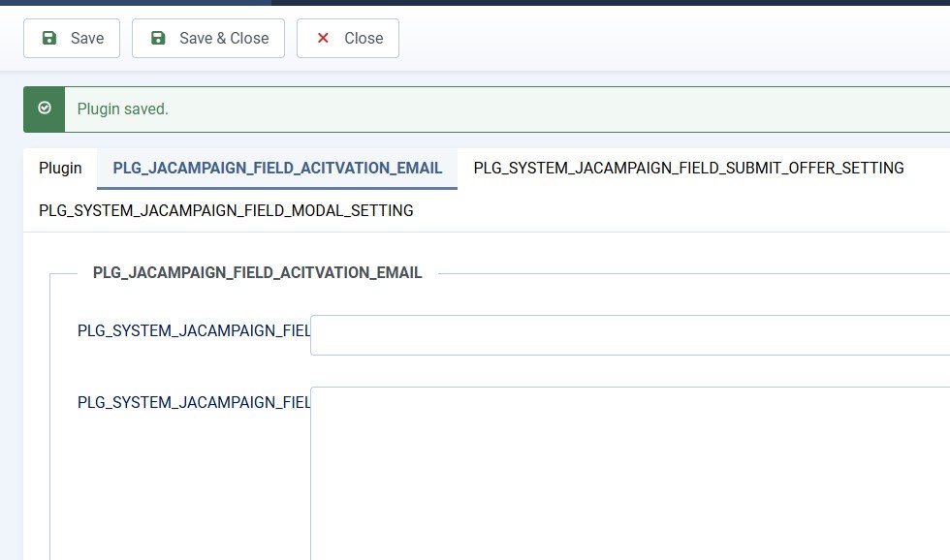This screenshot has width=950, height=560.
Task: Open the SUBMIT_OFFER_SETTING tab
Action: coord(688,168)
